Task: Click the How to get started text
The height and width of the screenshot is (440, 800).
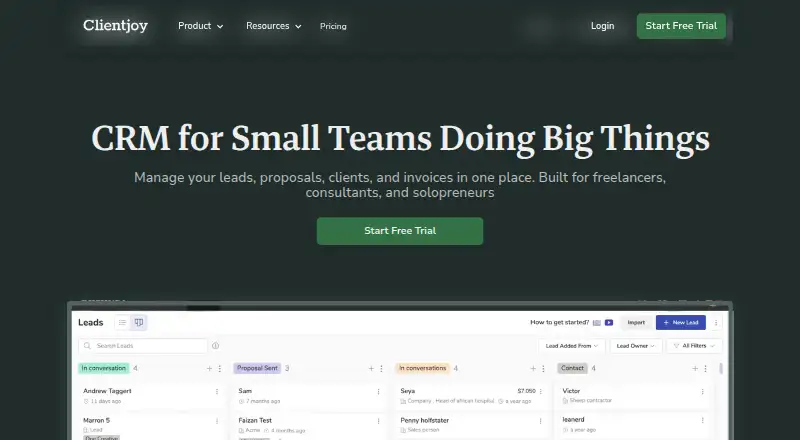Action: (560, 323)
